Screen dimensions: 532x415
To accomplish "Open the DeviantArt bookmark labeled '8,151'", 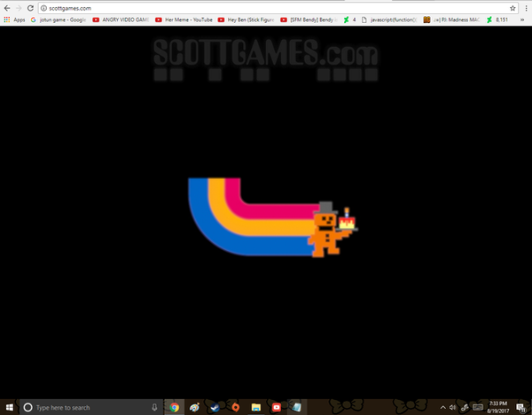I will 497,20.
